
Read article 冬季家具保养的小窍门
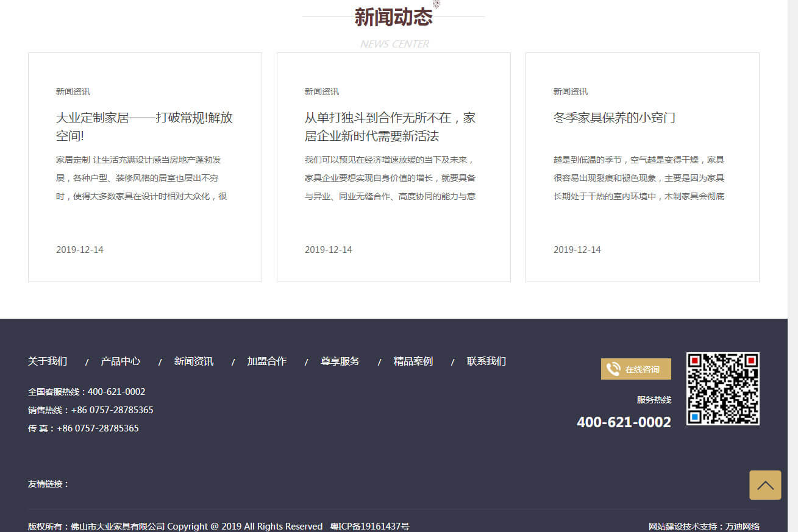[x=615, y=118]
